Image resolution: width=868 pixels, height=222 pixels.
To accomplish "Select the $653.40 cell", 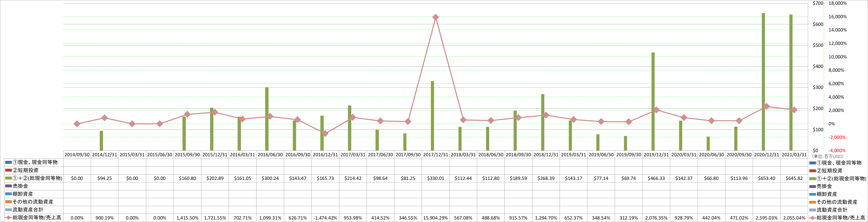I will [x=767, y=178].
